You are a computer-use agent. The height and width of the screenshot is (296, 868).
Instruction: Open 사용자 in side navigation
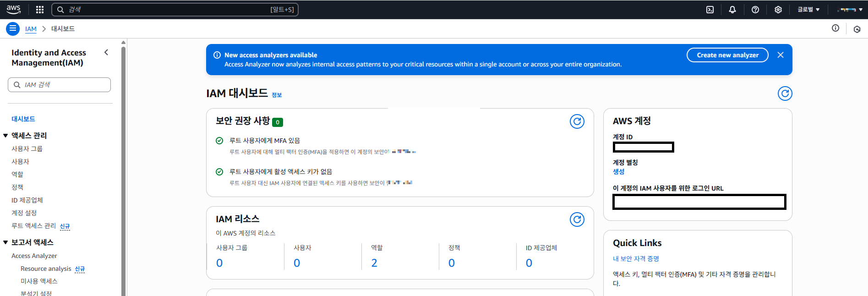coord(20,162)
